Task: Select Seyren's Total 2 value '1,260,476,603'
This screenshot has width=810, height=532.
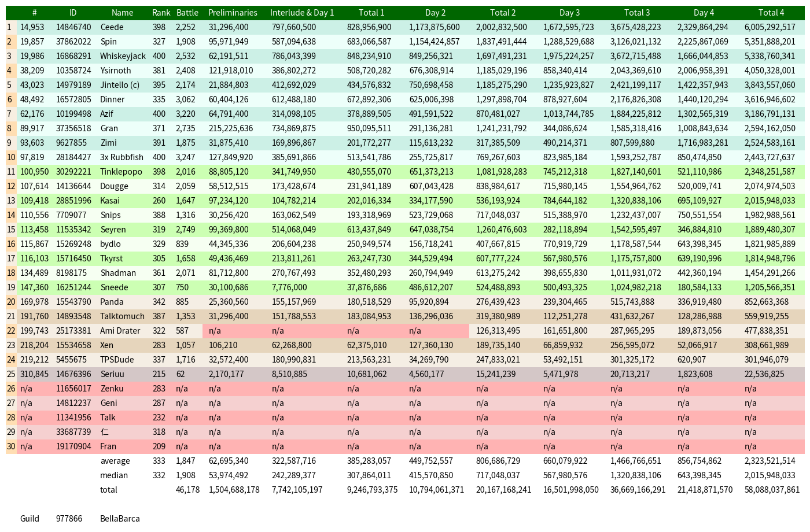Action: point(502,230)
